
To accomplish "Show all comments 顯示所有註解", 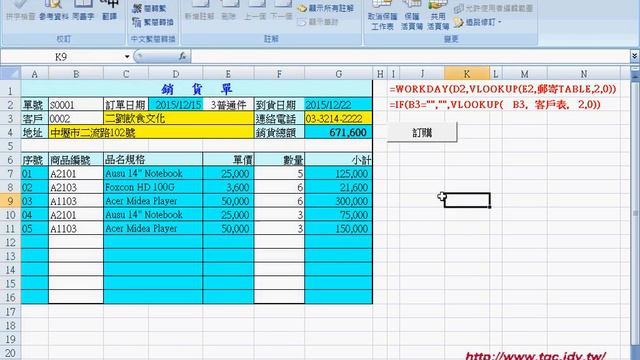I will click(326, 8).
